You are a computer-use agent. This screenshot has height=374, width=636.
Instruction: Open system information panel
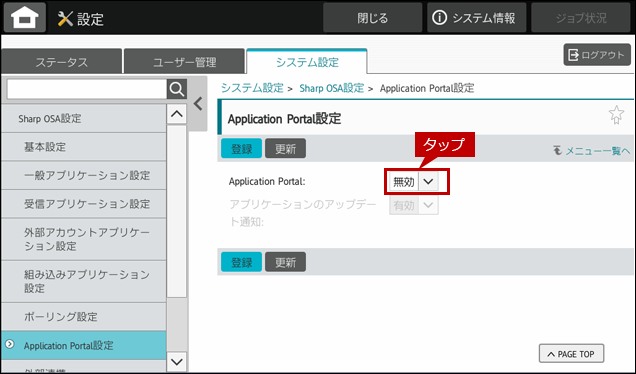pos(476,18)
